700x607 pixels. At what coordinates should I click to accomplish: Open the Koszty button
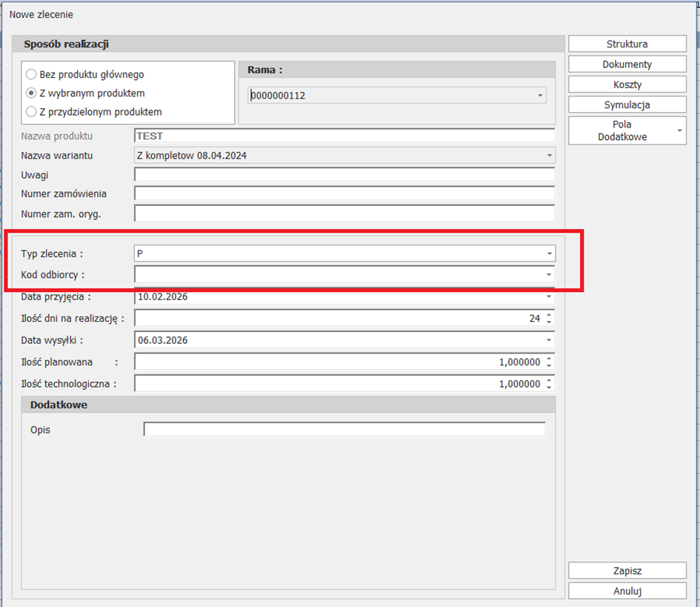tap(627, 84)
